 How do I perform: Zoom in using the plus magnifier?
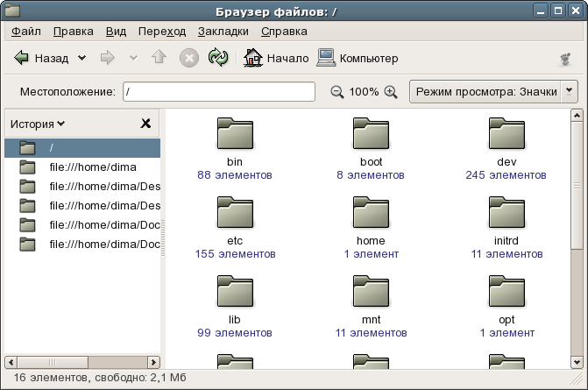pyautogui.click(x=391, y=92)
